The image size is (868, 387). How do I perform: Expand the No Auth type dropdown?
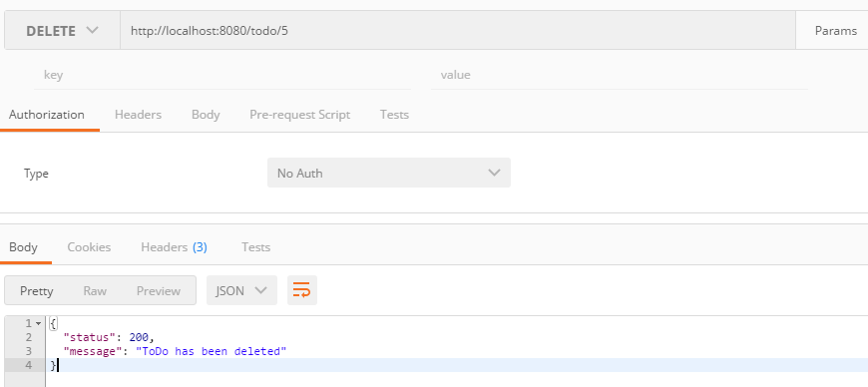pos(389,173)
